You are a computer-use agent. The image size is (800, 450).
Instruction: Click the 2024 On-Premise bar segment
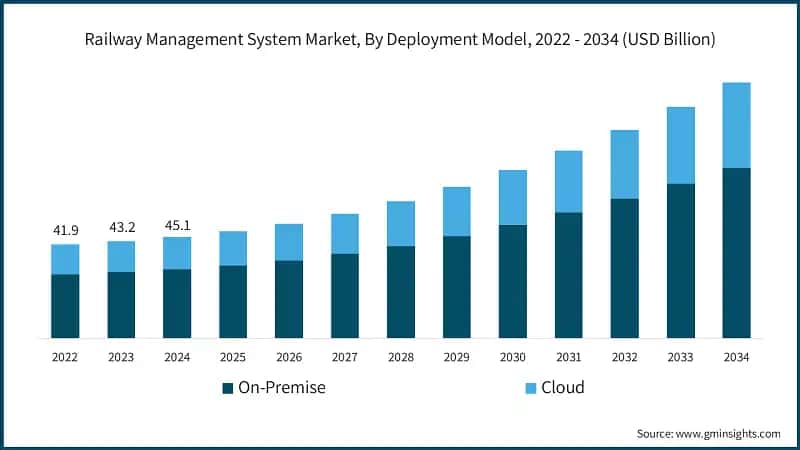[177, 304]
